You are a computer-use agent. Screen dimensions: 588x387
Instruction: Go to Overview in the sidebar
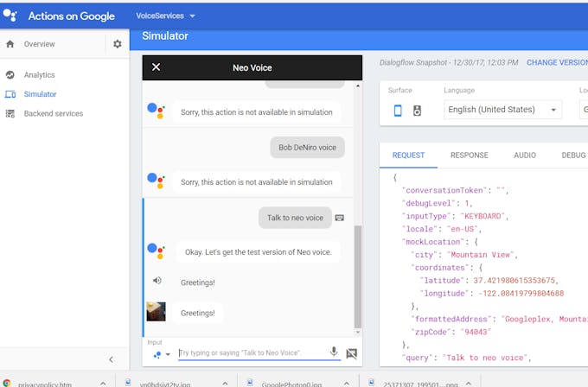pyautogui.click(x=40, y=44)
